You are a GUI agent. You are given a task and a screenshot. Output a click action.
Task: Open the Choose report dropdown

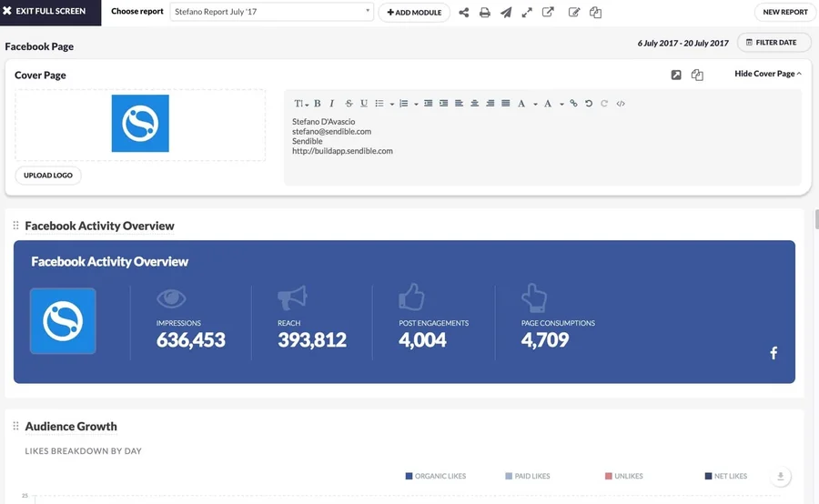[x=271, y=13]
